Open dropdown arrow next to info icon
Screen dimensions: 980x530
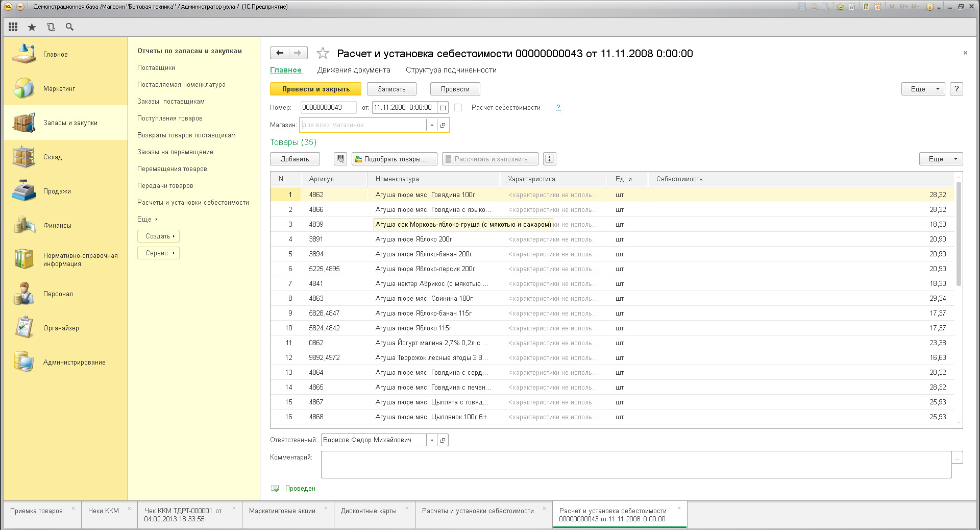(939, 8)
